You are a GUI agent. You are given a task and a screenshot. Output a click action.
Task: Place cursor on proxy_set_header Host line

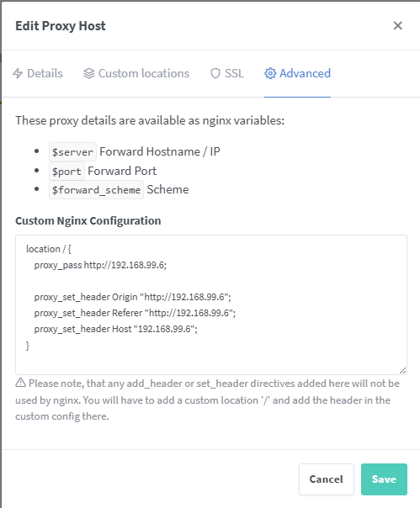(x=116, y=329)
